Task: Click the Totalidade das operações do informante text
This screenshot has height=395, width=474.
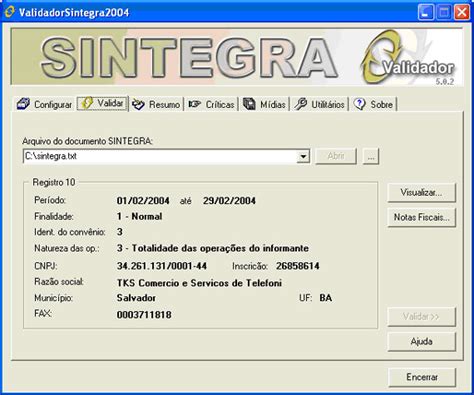Action: (x=220, y=249)
